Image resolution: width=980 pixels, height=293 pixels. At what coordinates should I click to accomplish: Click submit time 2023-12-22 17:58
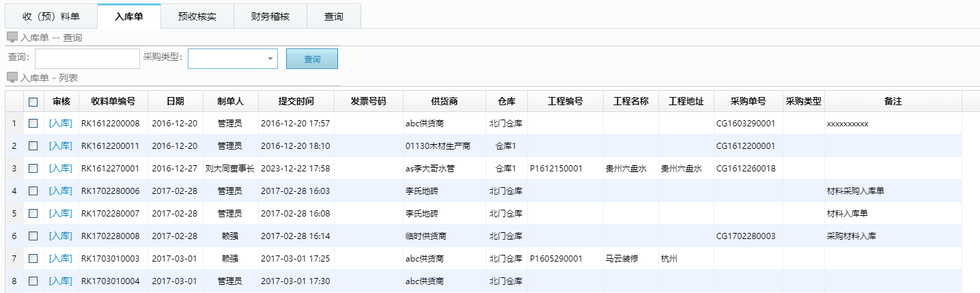[x=295, y=169]
